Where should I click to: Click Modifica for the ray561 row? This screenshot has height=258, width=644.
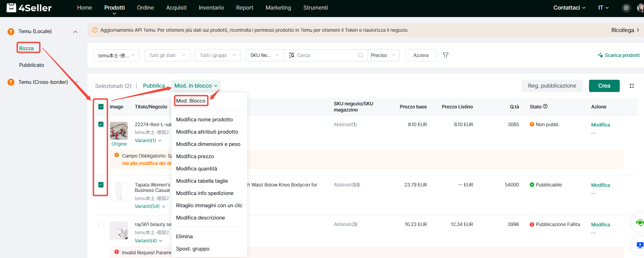(601, 225)
